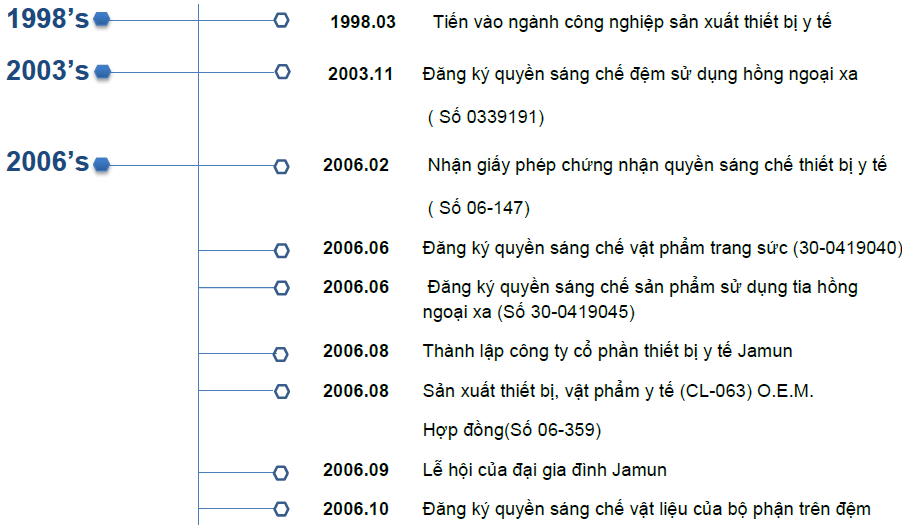The image size is (902, 525).
Task: Click the 2003.11 date label
Action: click(x=360, y=74)
